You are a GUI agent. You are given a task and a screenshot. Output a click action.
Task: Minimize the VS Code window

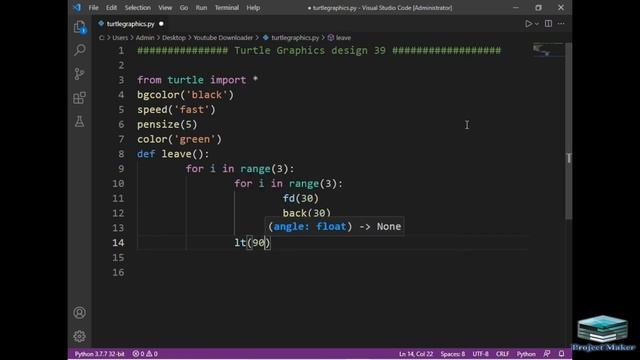click(516, 7)
